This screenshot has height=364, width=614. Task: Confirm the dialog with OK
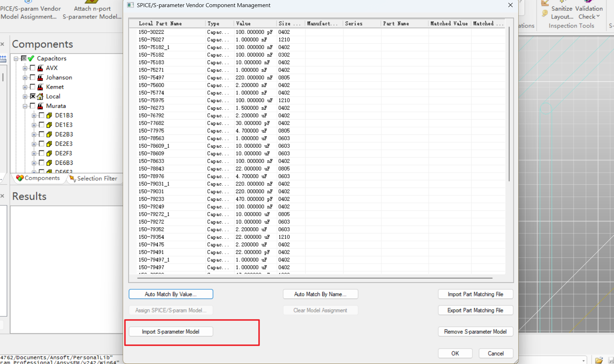point(455,353)
